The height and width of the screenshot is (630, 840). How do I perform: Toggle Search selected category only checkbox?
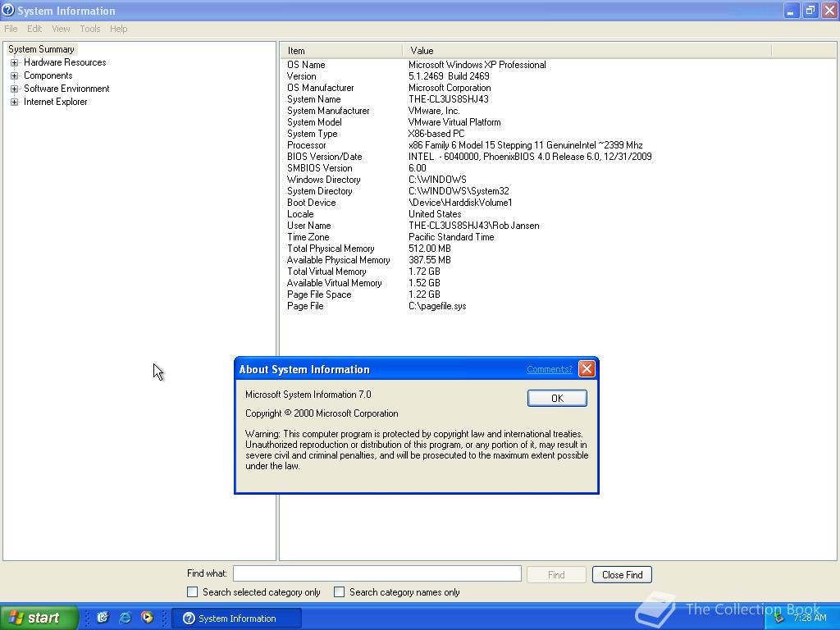[192, 592]
